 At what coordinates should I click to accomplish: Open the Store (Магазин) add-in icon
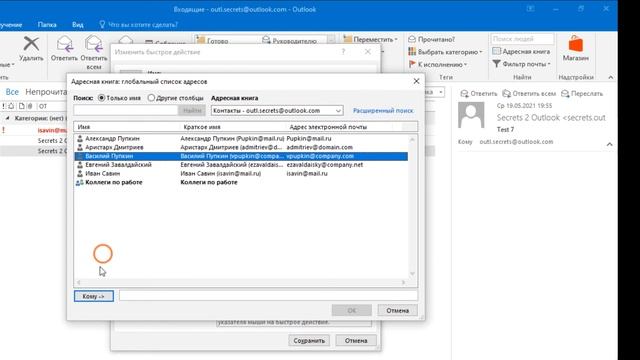pos(576,48)
